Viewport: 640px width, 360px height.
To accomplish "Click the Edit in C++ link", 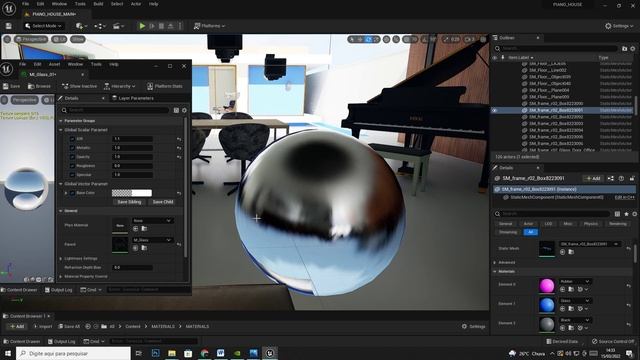I will [624, 197].
